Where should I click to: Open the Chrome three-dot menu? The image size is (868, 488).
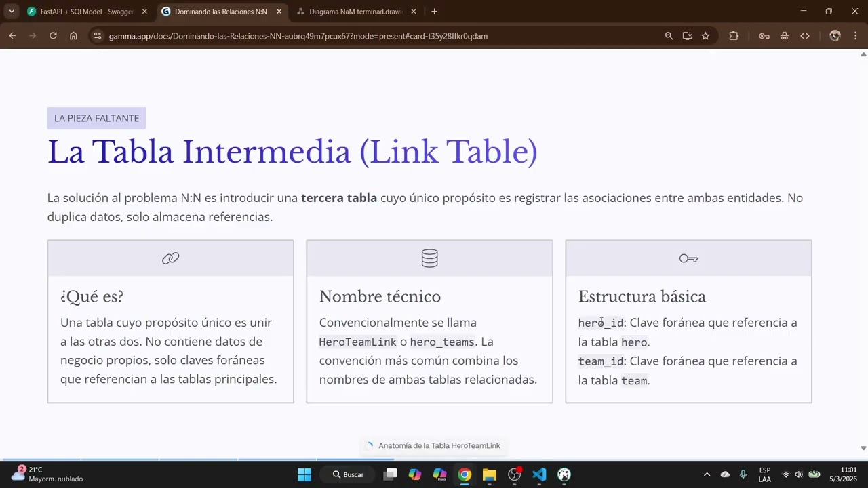tap(855, 36)
